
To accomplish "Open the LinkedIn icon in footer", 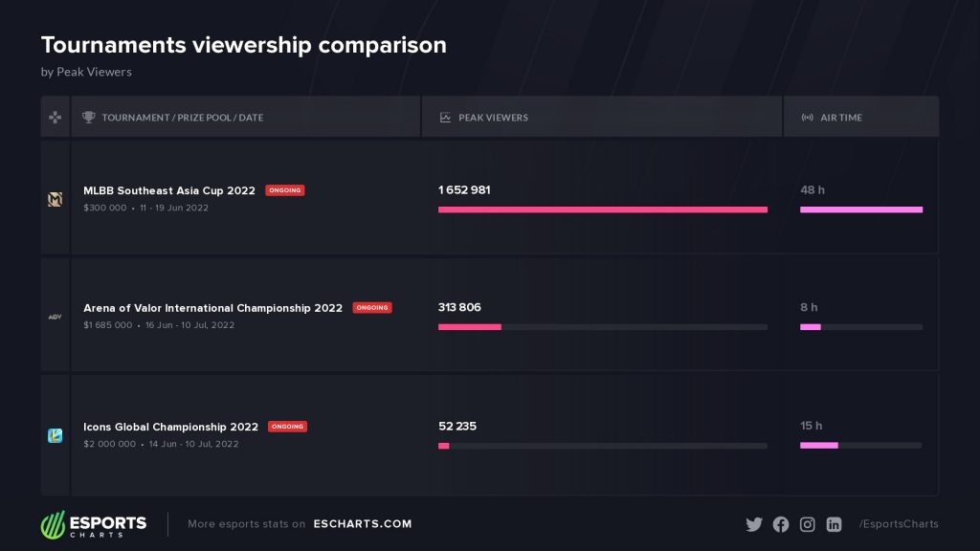I will coord(835,524).
